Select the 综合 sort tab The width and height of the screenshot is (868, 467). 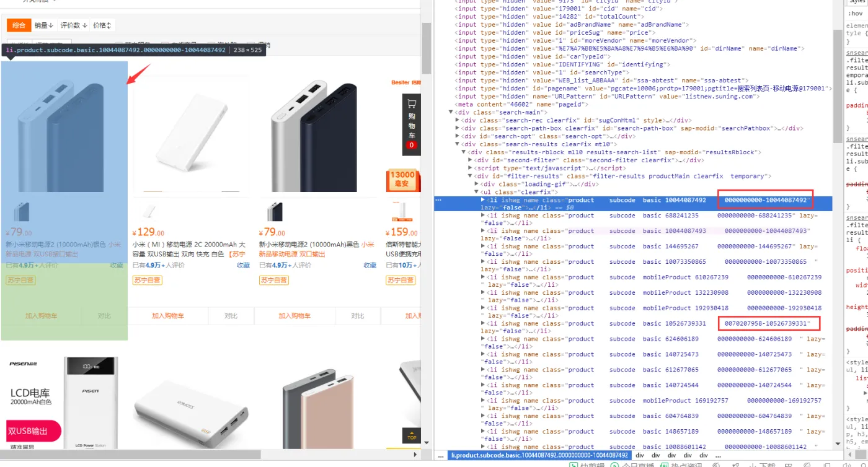click(x=19, y=25)
